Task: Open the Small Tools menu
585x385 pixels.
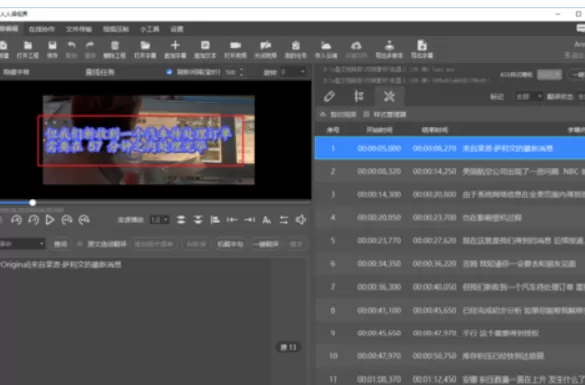Action: click(x=150, y=29)
